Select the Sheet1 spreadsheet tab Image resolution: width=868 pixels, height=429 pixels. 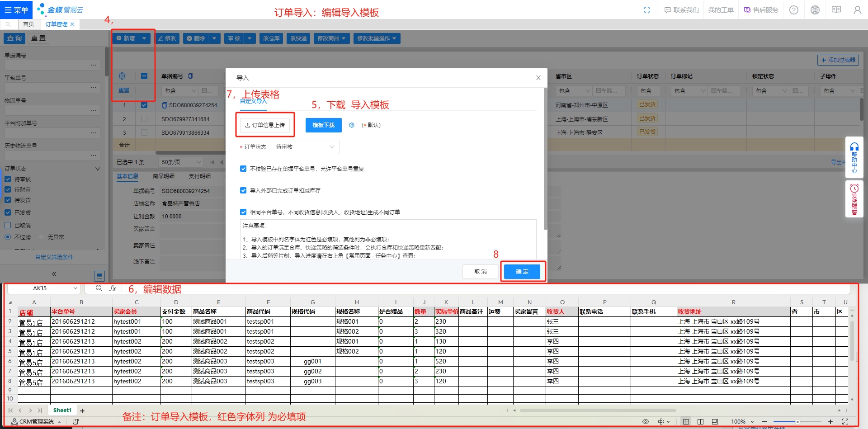pyautogui.click(x=62, y=410)
